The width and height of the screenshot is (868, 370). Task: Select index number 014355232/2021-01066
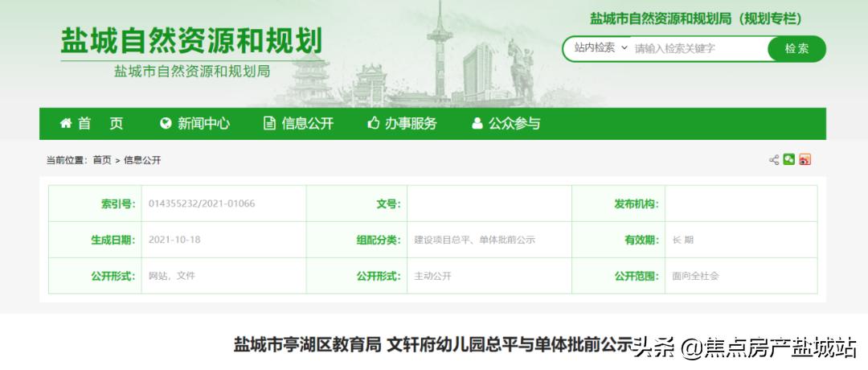pos(202,203)
